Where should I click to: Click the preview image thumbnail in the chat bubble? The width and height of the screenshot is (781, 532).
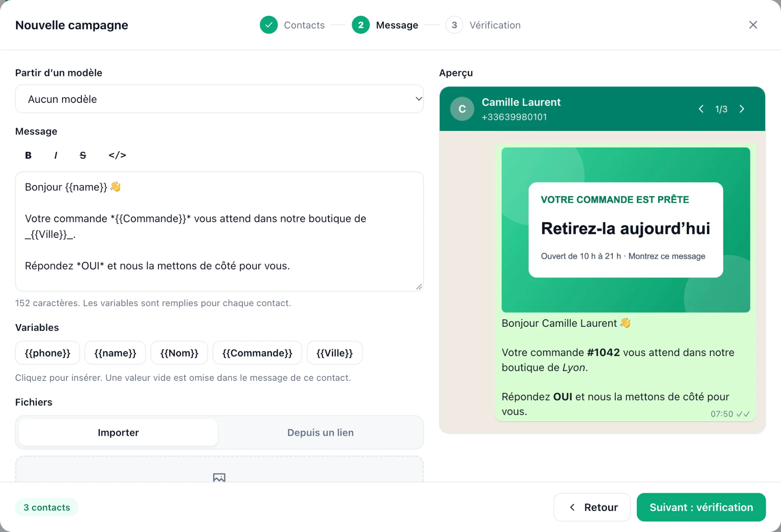[626, 230]
